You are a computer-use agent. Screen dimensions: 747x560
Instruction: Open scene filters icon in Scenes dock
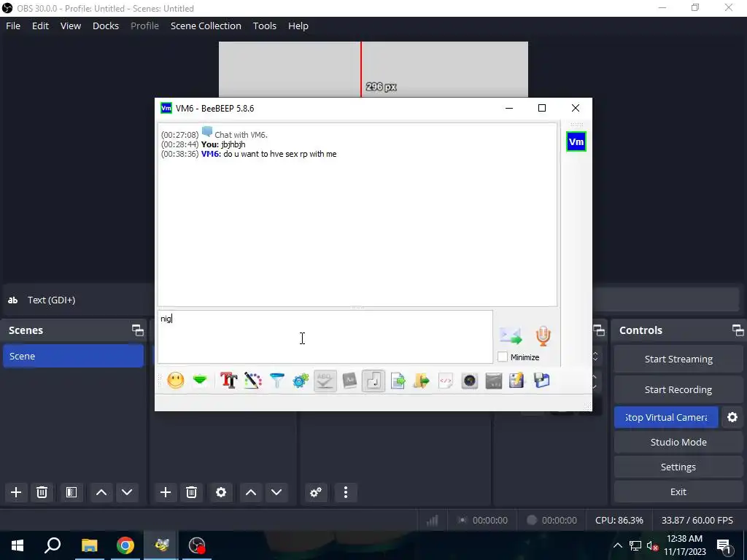point(71,492)
